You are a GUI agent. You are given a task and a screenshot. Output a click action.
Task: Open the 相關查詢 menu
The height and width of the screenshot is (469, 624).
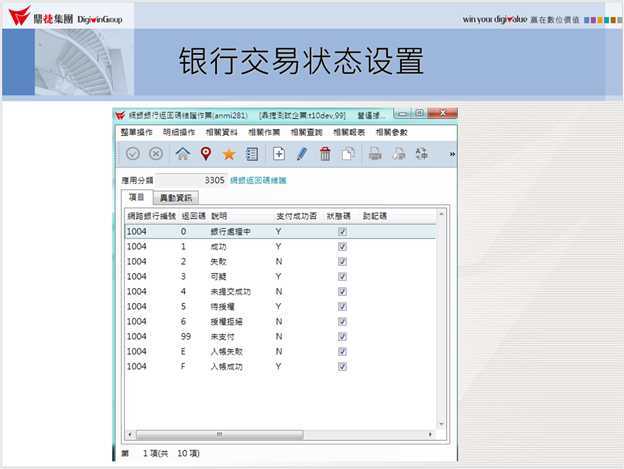pyautogui.click(x=306, y=132)
